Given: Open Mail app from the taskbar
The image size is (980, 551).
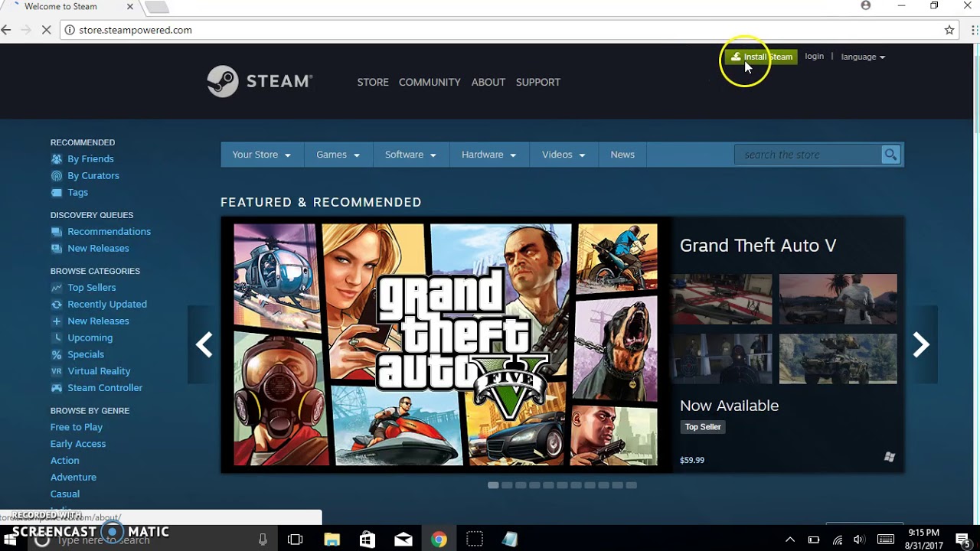Looking at the screenshot, I should pyautogui.click(x=403, y=540).
